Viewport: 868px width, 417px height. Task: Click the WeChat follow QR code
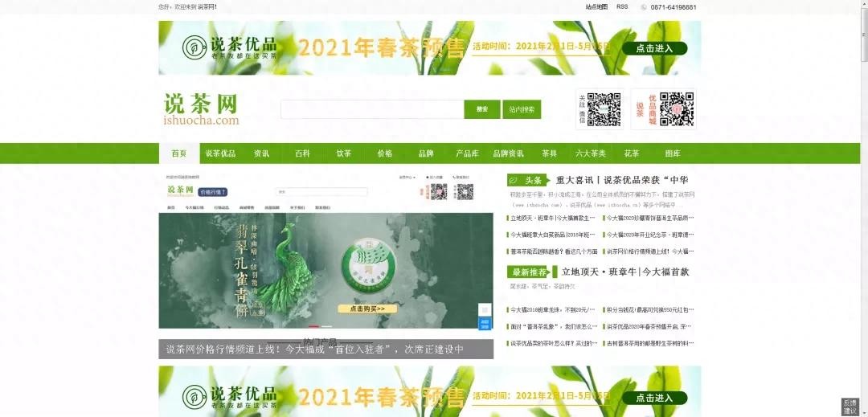604,109
